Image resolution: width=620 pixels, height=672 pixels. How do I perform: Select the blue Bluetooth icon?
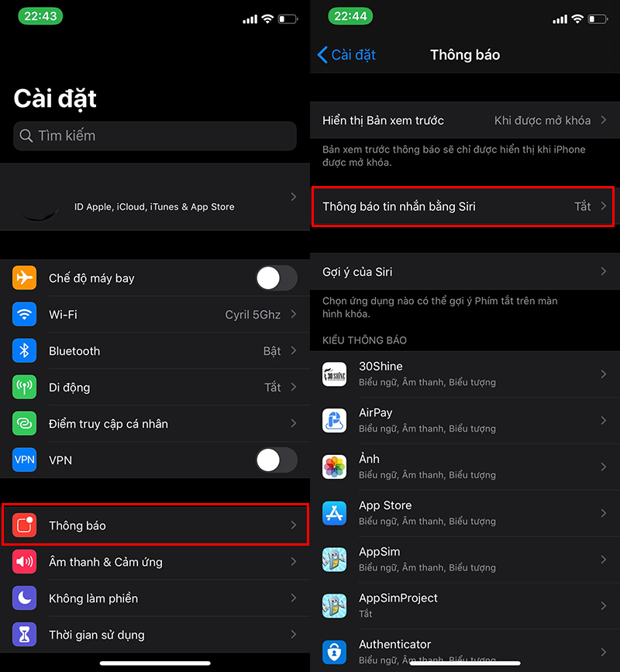tap(25, 350)
